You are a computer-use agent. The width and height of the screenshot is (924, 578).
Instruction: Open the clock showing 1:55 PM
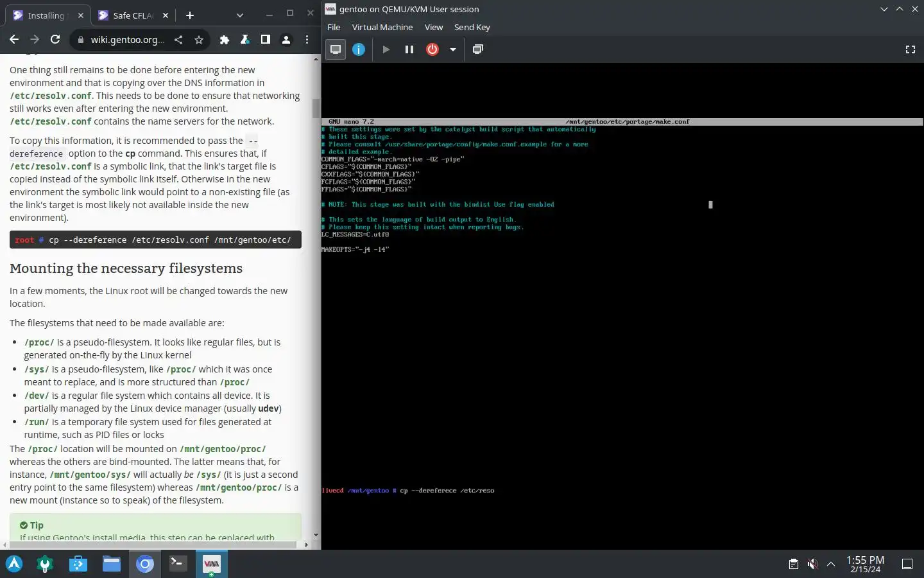click(x=866, y=564)
